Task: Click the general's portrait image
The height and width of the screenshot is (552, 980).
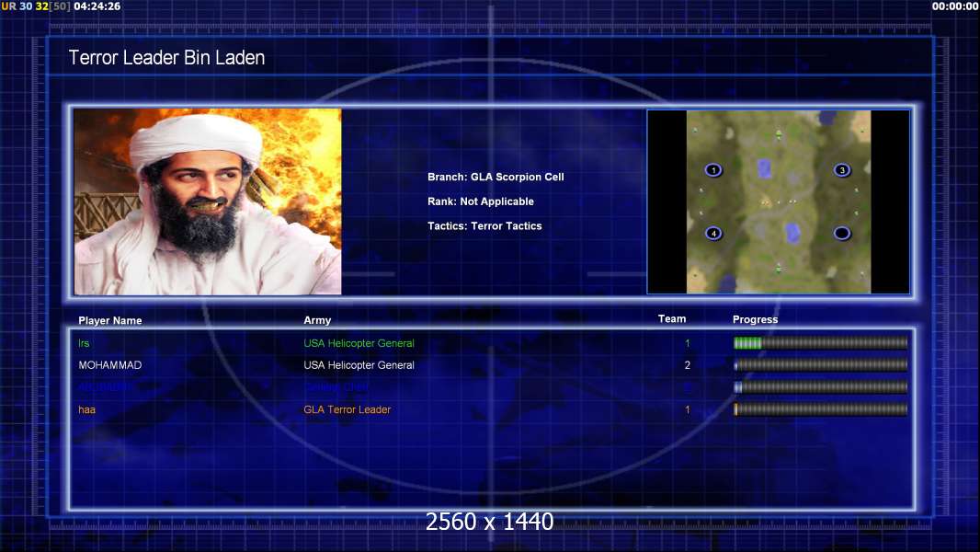Action: pyautogui.click(x=208, y=201)
